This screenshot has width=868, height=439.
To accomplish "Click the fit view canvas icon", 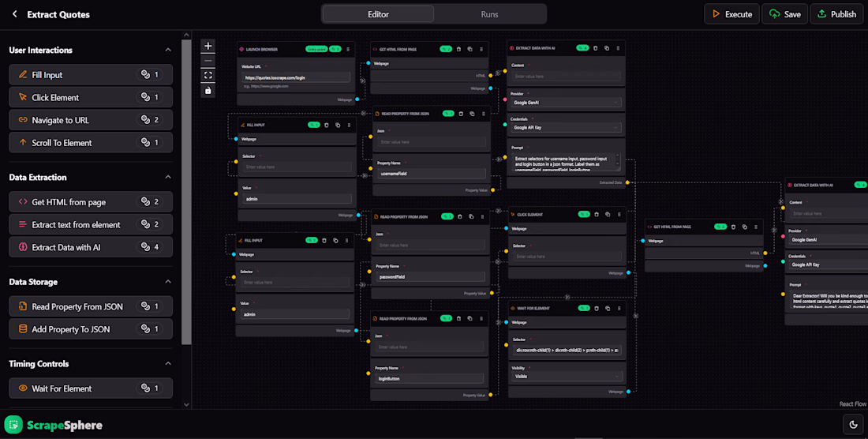I will (x=208, y=75).
